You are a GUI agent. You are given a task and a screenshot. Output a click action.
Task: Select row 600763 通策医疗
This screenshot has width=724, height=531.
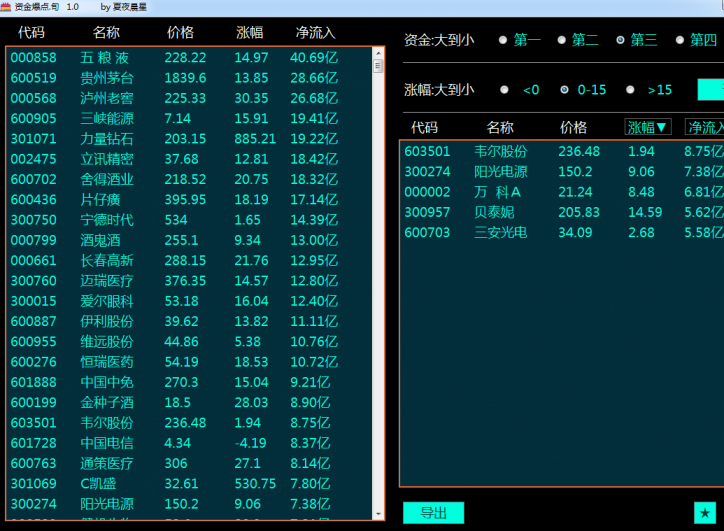coord(189,464)
